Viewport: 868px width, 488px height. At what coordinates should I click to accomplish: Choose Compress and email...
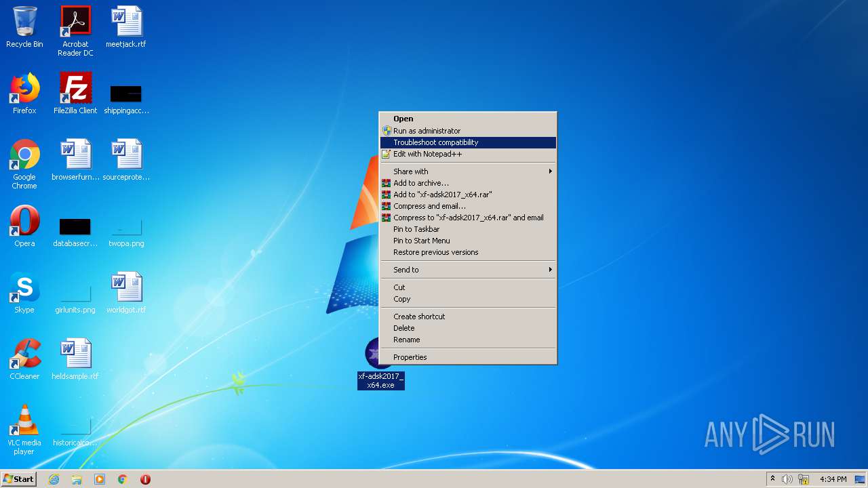tap(469, 206)
